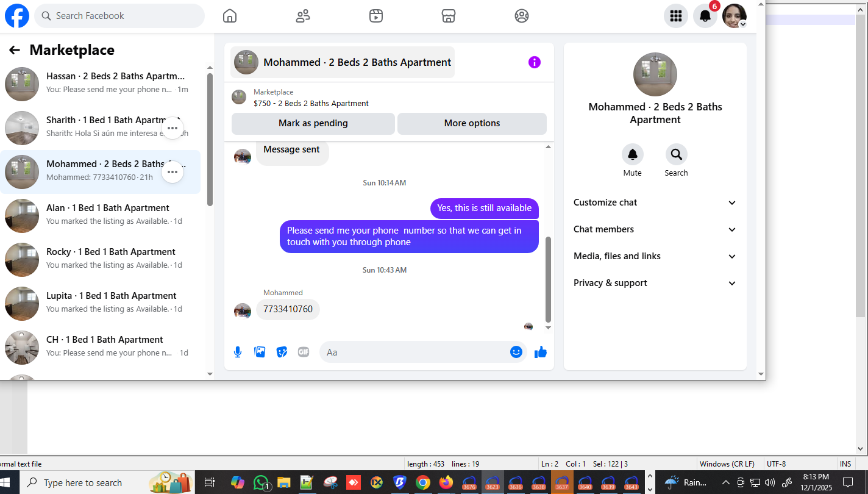Click the UTF-8 encoding status entry
The height and width of the screenshot is (494, 868).
coord(777,464)
